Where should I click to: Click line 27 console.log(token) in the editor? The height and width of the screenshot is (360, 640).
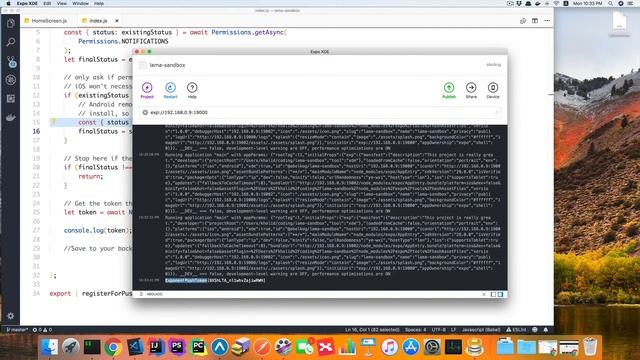pos(98,230)
